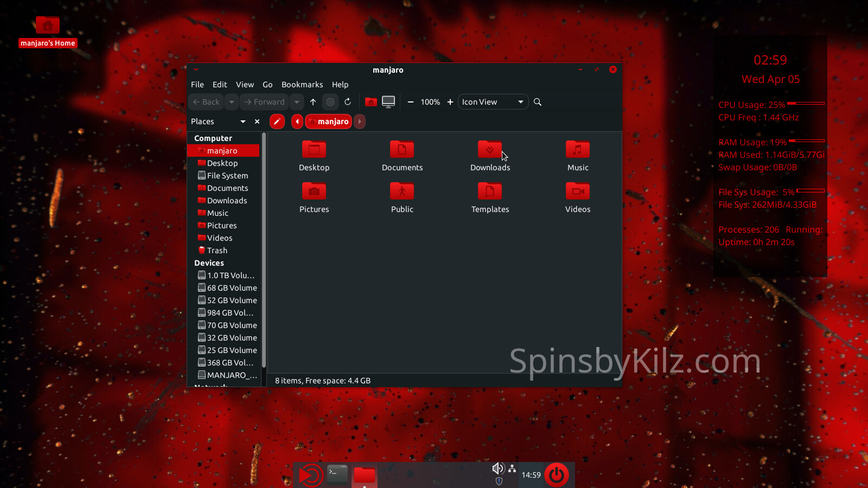Click the volume icon in system tray

[x=497, y=468]
